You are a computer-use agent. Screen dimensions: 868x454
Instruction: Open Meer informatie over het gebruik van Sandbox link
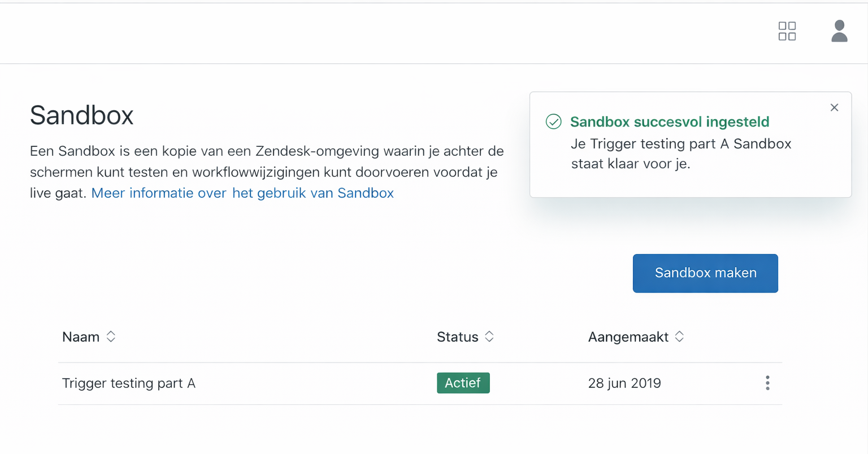click(242, 193)
